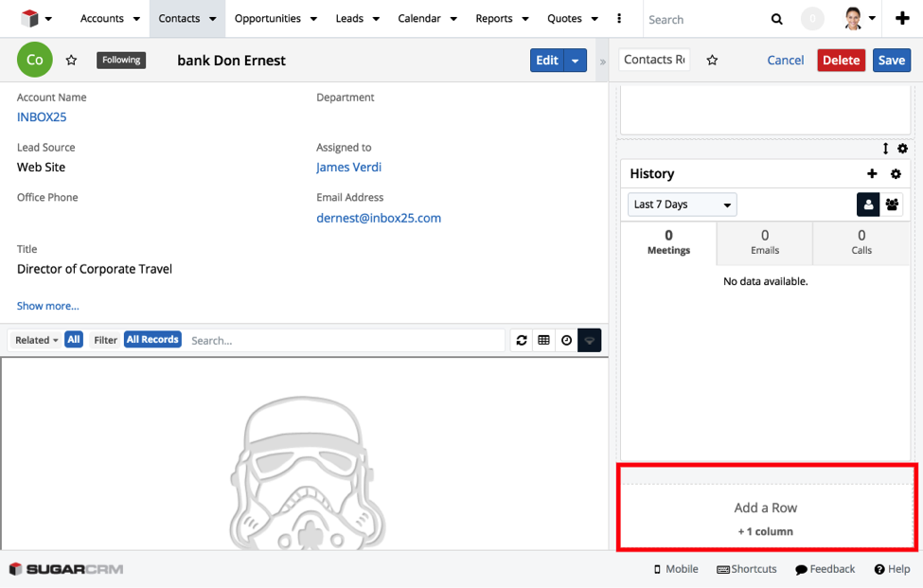Open the Mobile footer link
The image size is (923, 588).
click(676, 569)
